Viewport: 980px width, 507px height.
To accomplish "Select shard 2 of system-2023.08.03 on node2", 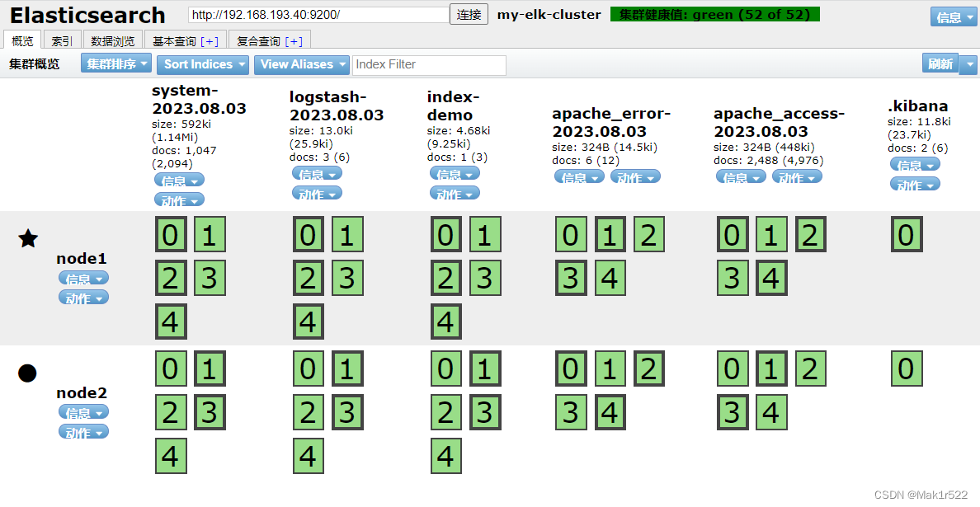I will pyautogui.click(x=171, y=412).
